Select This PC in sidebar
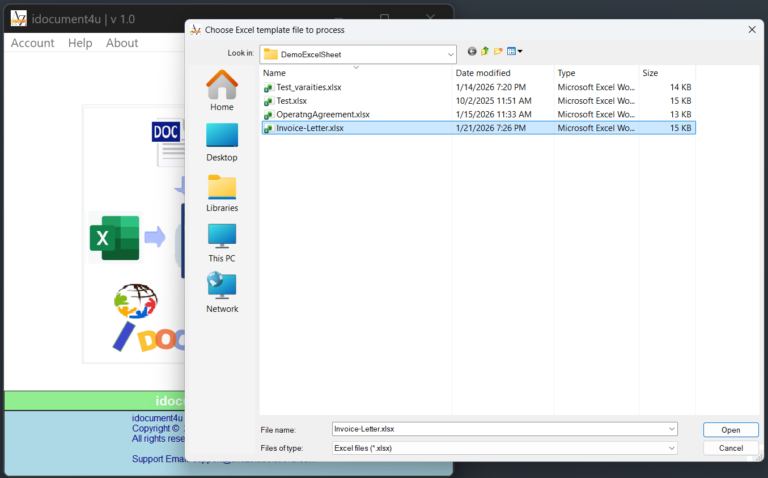 point(222,242)
